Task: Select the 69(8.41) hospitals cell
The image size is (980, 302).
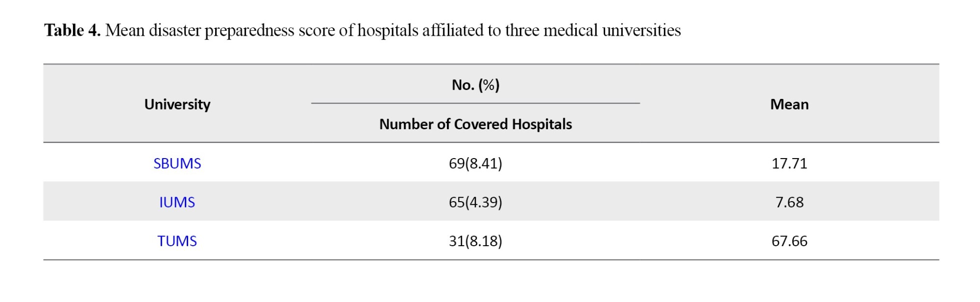Action: point(475,163)
